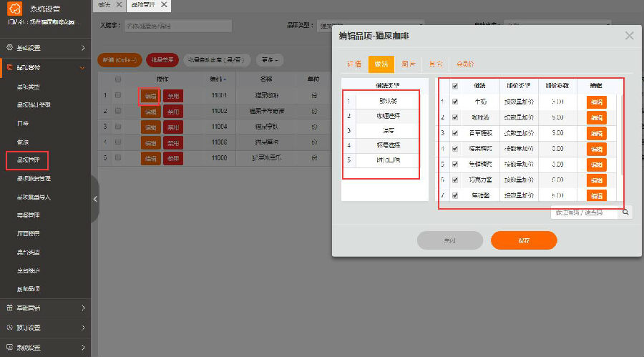Click the orange icon of expanded sidebar section
This screenshot has width=644, height=357.
(x=9, y=68)
